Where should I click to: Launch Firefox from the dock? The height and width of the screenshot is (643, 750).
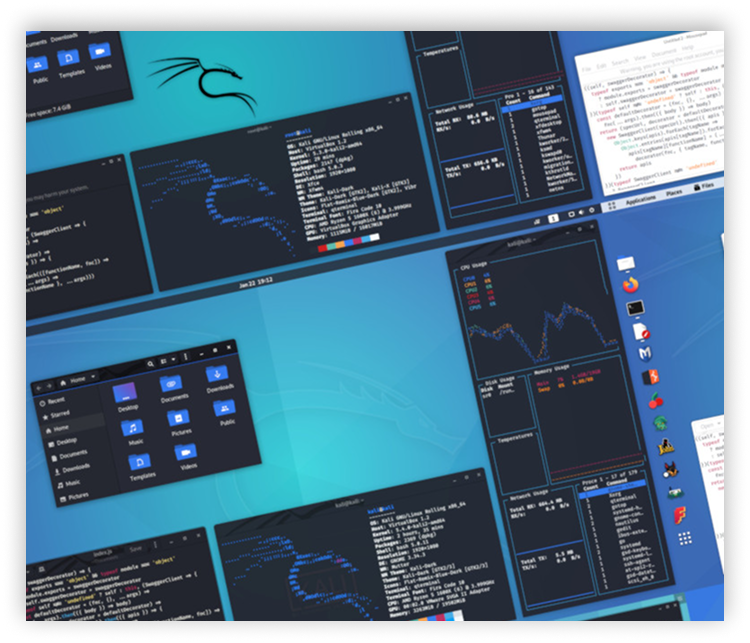coord(631,285)
